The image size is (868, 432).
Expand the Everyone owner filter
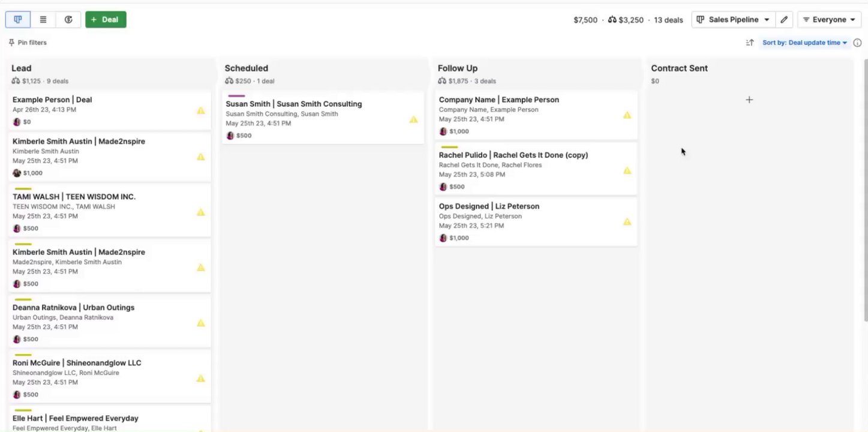(x=829, y=20)
